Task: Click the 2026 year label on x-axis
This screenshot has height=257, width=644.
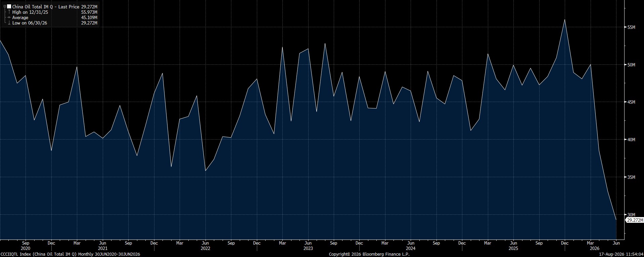Action: [x=590, y=249]
